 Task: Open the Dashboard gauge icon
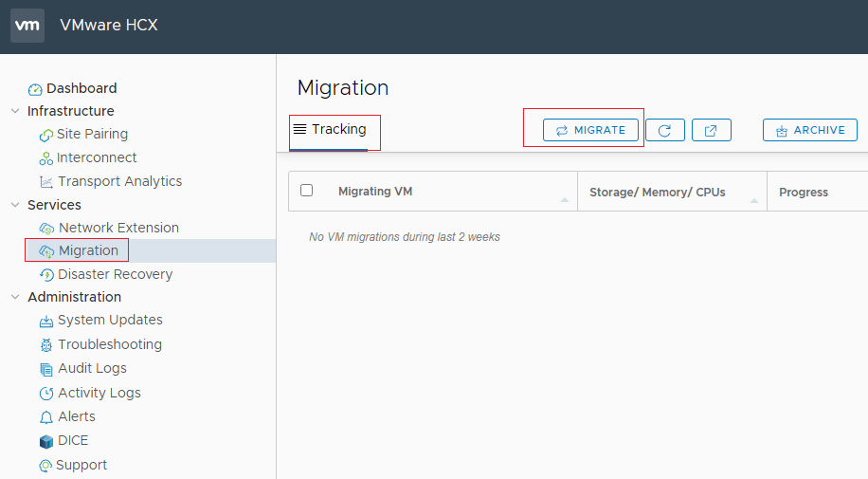(35, 89)
